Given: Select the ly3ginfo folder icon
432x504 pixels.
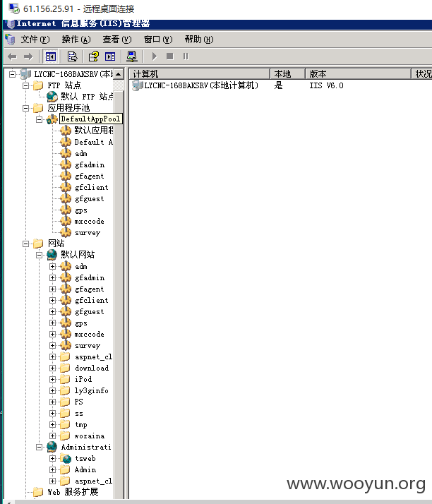Looking at the screenshot, I should 65,390.
